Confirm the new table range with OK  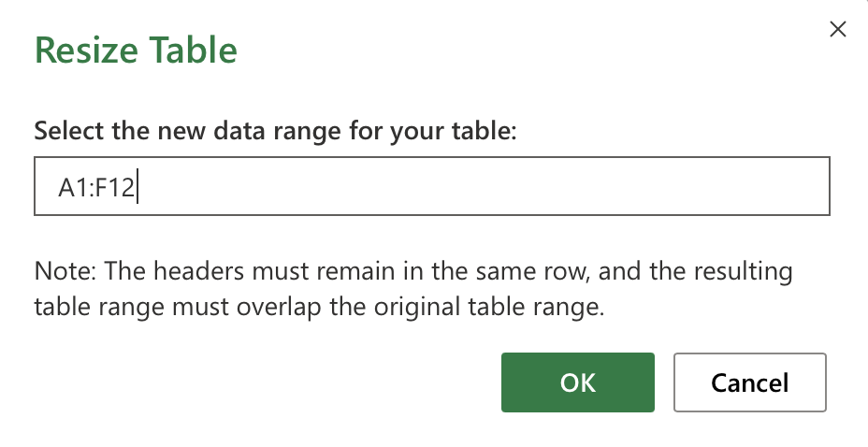click(577, 382)
